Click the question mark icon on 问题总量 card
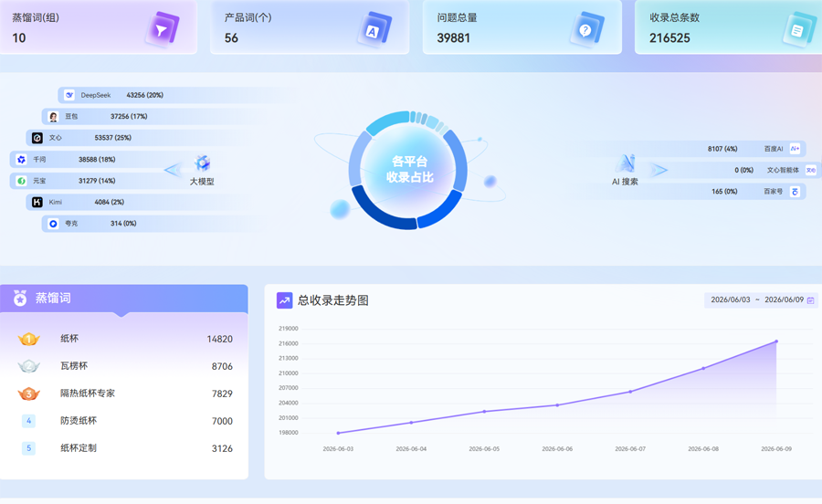 click(x=586, y=30)
